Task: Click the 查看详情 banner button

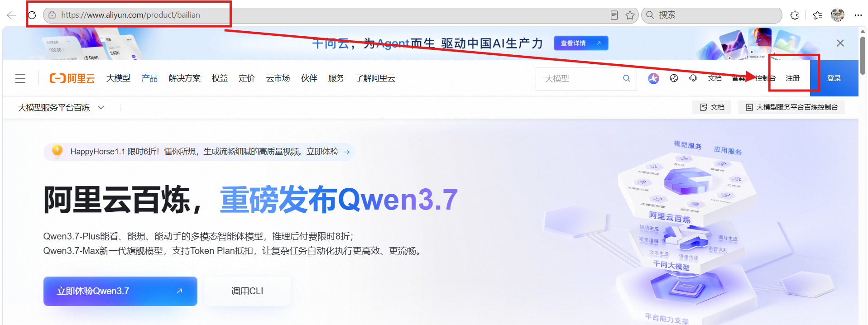Action: pos(581,43)
